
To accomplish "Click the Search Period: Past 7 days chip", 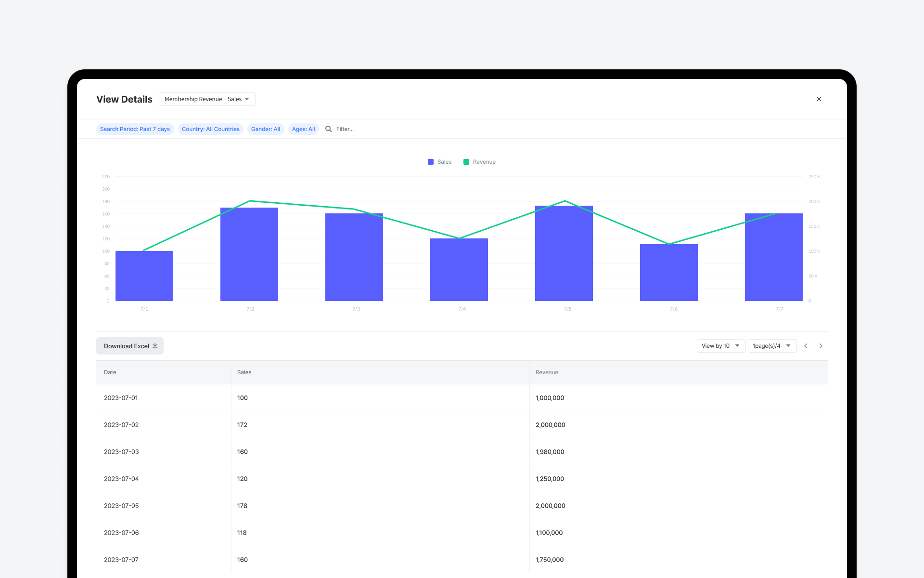I will click(135, 129).
